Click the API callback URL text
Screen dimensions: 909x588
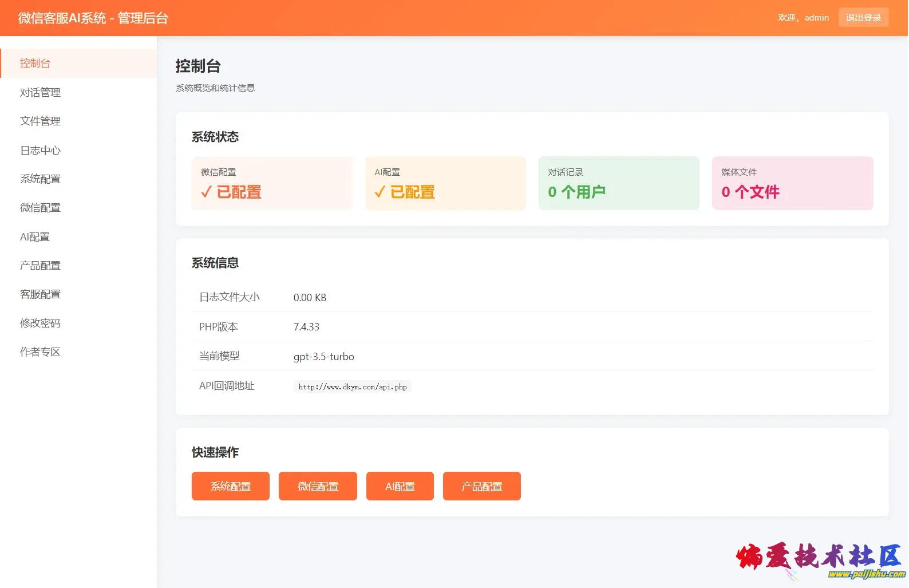[352, 386]
